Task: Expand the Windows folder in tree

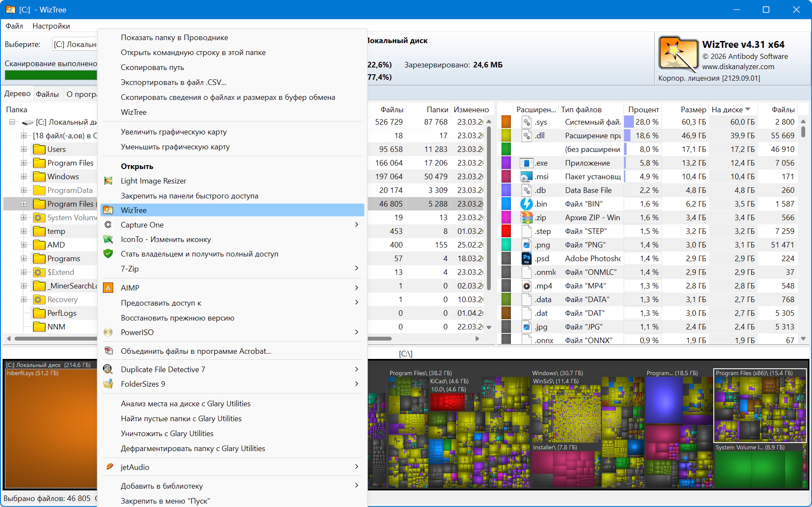Action: 24,177
